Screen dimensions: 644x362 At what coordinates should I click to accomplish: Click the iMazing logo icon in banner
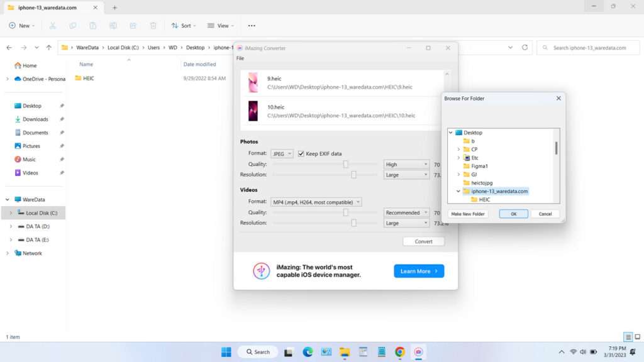[x=261, y=271]
